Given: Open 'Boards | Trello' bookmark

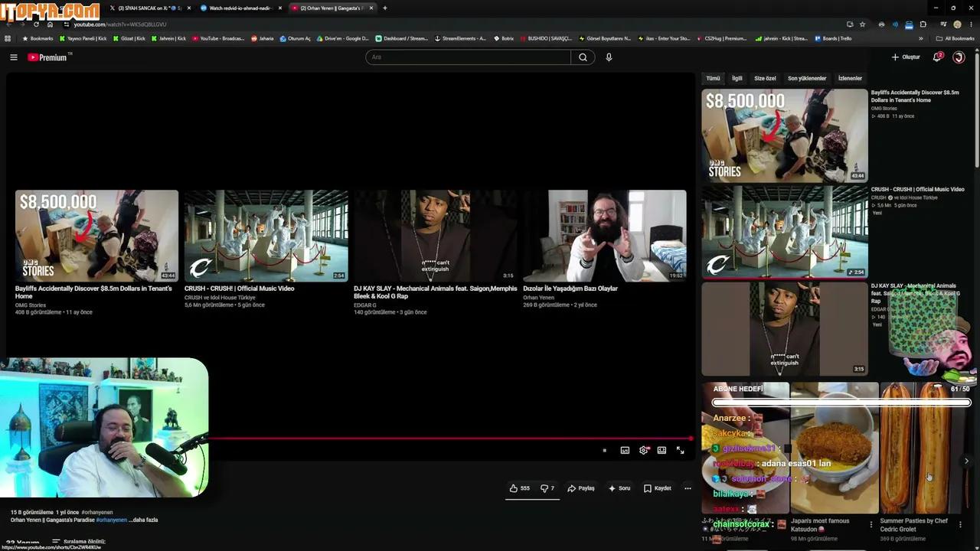Looking at the screenshot, I should [x=833, y=38].
